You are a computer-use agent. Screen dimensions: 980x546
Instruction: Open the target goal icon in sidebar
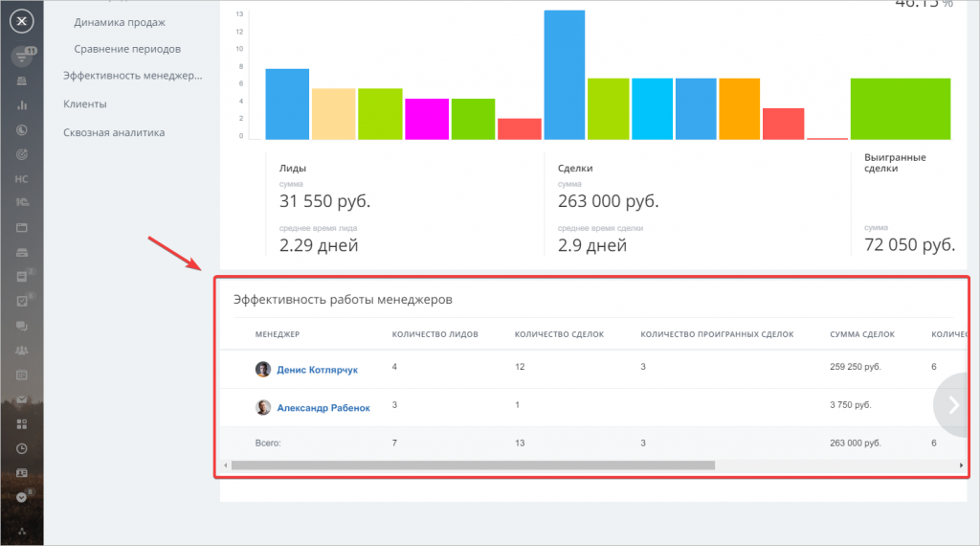(22, 154)
